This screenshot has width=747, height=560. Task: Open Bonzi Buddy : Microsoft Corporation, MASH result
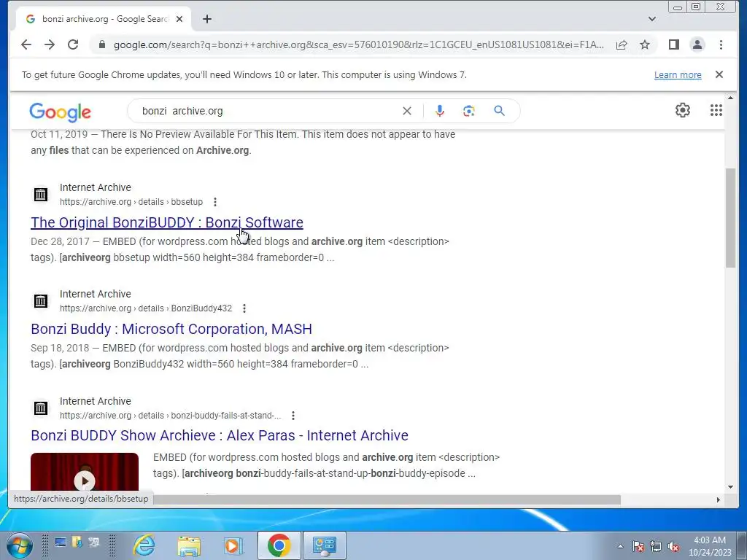tap(171, 329)
